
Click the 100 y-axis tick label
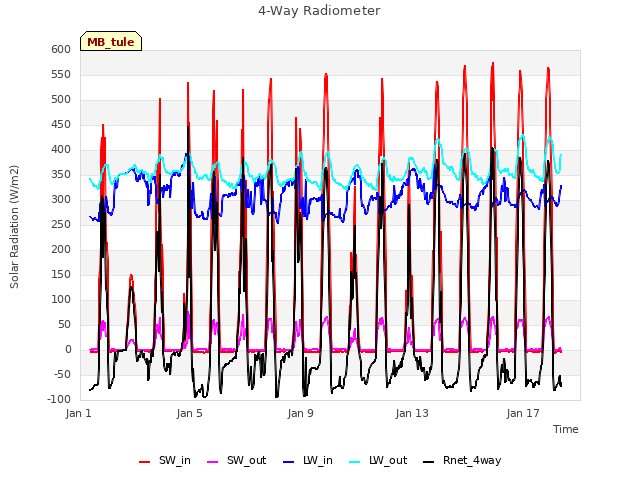tap(61, 300)
